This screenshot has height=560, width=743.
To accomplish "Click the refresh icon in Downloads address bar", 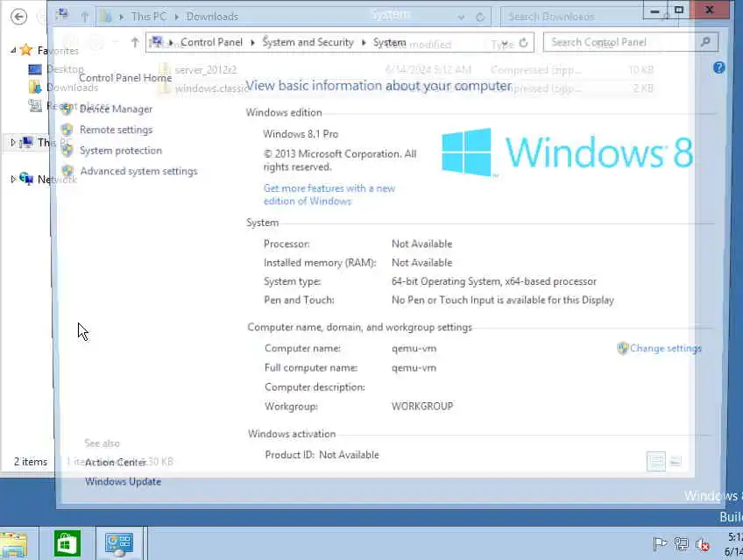I will (480, 17).
